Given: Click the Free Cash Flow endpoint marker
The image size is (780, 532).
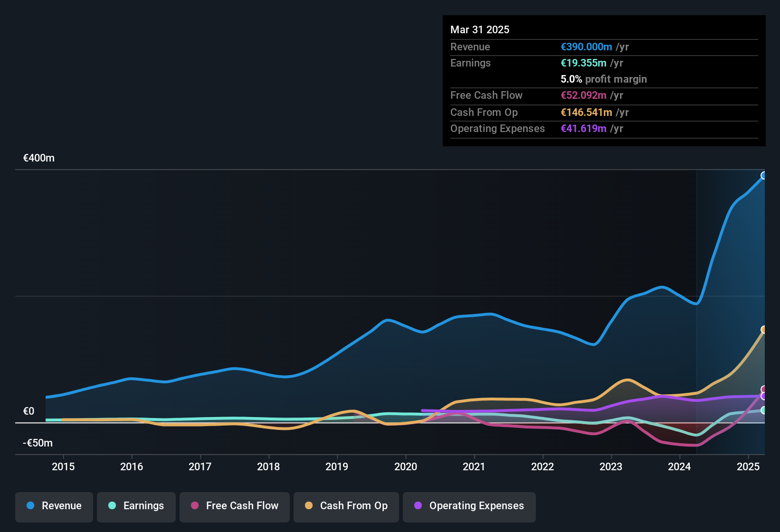Looking at the screenshot, I should pos(764,389).
